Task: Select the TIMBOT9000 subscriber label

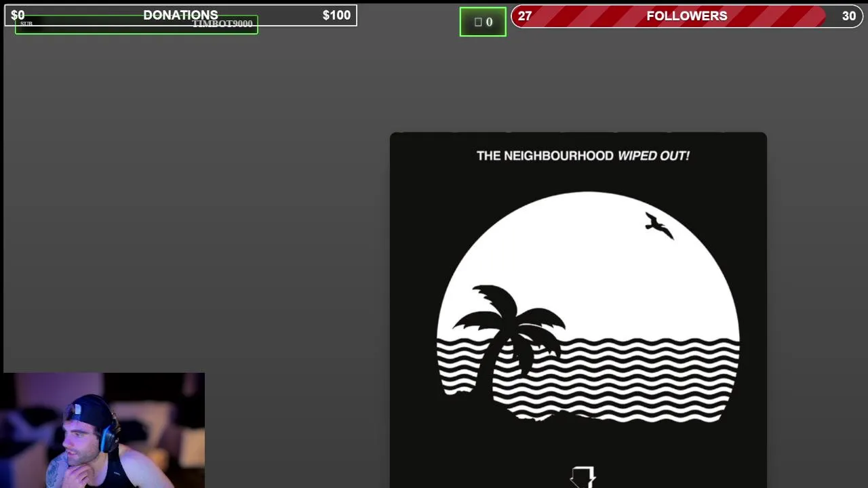Action: pos(222,24)
